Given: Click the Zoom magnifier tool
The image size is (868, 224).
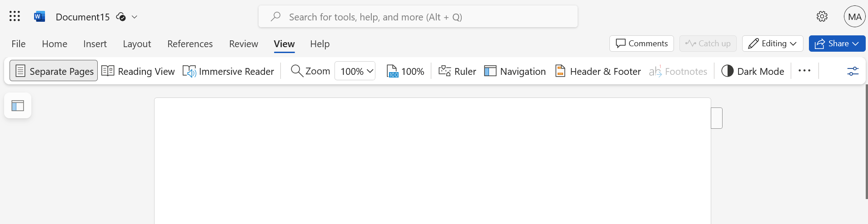Looking at the screenshot, I should [x=310, y=71].
